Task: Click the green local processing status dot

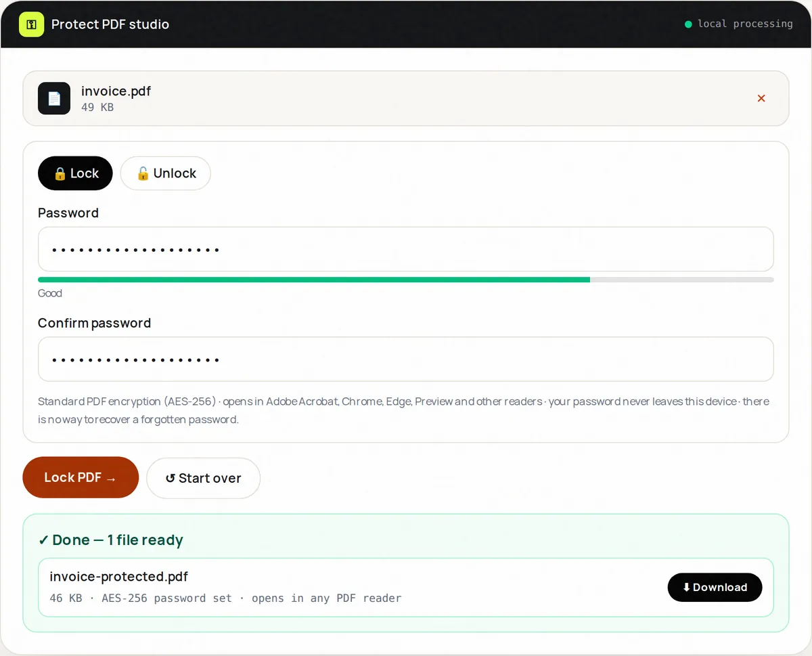Action: point(688,24)
